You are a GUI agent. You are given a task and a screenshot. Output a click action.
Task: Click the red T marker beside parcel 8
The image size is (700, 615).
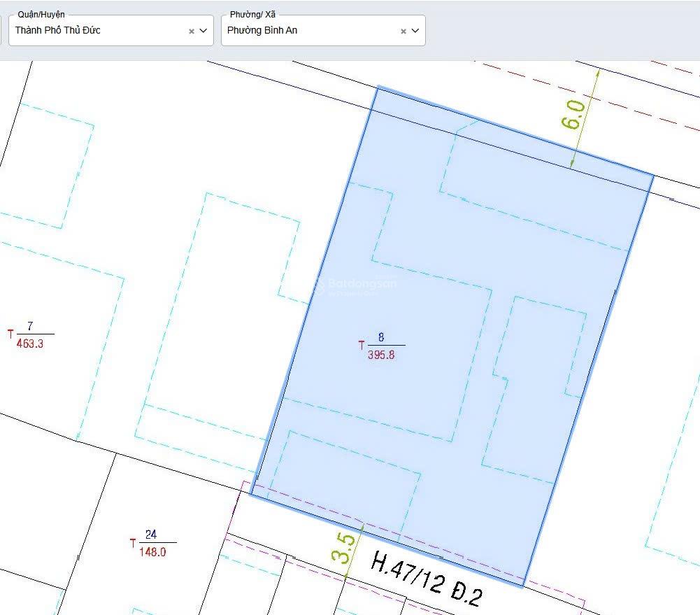pyautogui.click(x=362, y=346)
